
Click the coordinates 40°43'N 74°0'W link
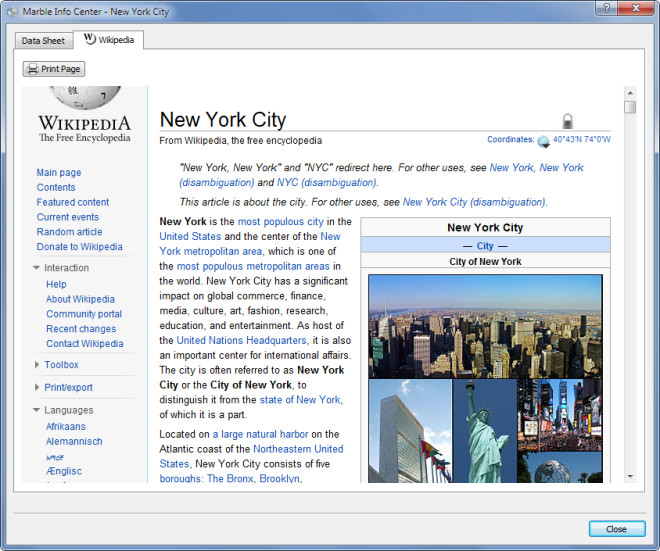[582, 139]
